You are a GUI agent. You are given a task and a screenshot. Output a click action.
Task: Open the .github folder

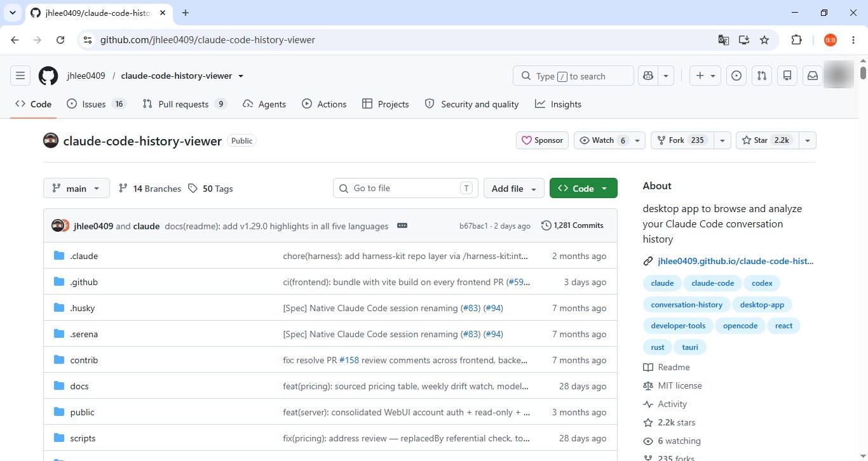click(84, 282)
